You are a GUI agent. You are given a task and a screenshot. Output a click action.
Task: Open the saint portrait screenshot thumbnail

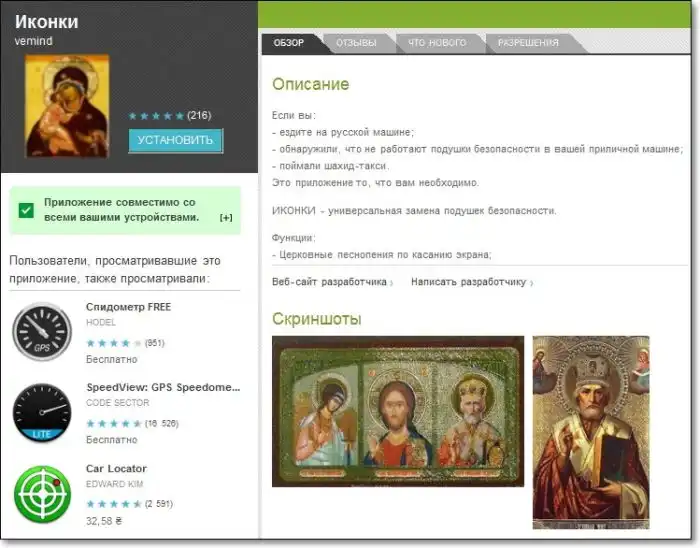(590, 432)
